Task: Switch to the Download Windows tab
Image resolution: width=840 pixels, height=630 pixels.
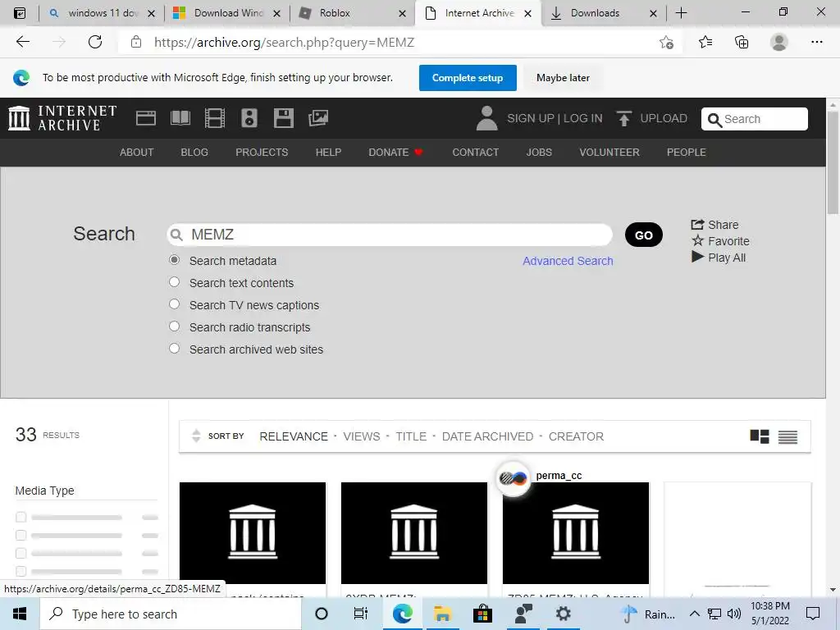Action: [227, 13]
